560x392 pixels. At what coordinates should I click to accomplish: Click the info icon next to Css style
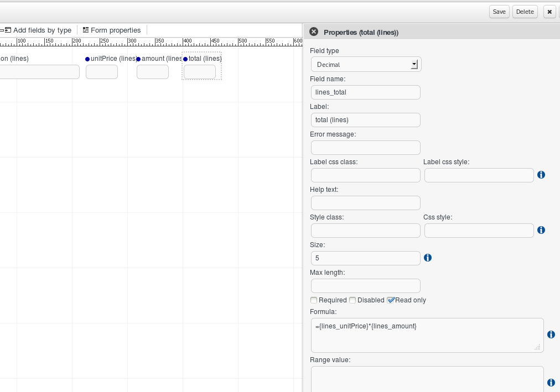(x=541, y=230)
